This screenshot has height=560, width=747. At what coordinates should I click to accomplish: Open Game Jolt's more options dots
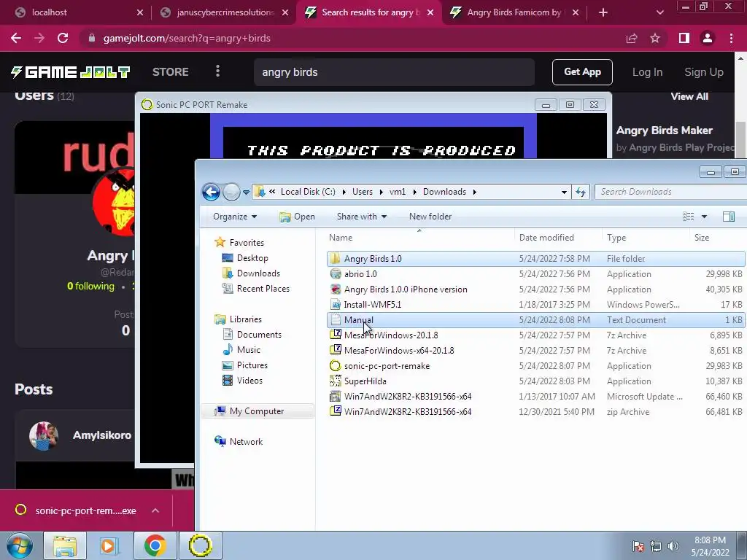tap(217, 71)
